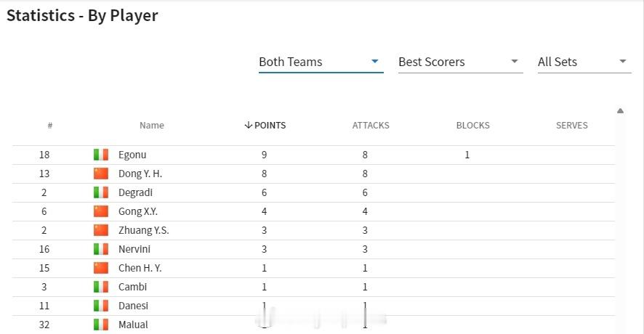
Task: Click the Italy flag beside Malual
Action: tap(101, 325)
